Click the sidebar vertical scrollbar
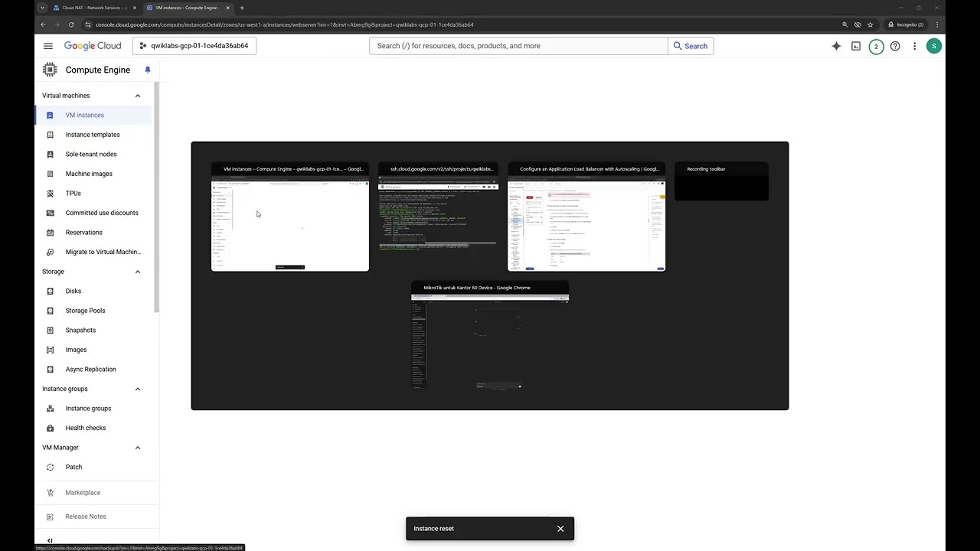Image resolution: width=980 pixels, height=551 pixels. point(156,197)
